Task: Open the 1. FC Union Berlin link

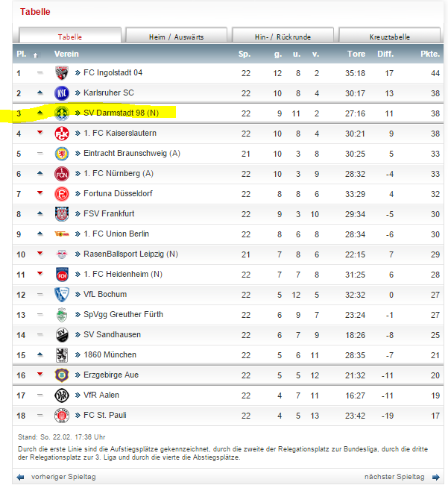Action: point(116,234)
